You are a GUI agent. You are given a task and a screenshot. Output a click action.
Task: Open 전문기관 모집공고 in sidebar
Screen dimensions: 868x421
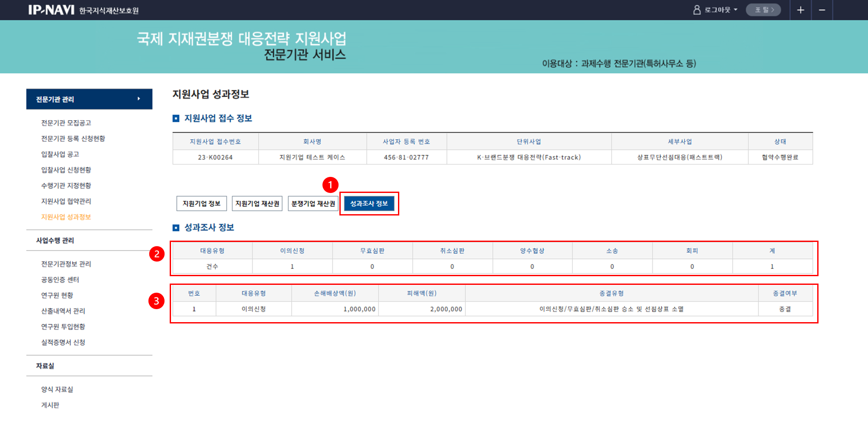(x=66, y=123)
